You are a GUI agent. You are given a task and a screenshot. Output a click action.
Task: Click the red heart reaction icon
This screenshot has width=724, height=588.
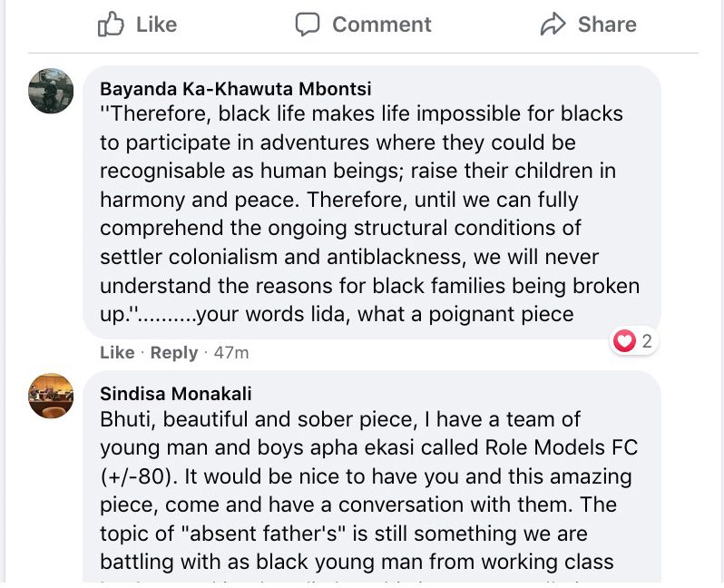(x=624, y=341)
